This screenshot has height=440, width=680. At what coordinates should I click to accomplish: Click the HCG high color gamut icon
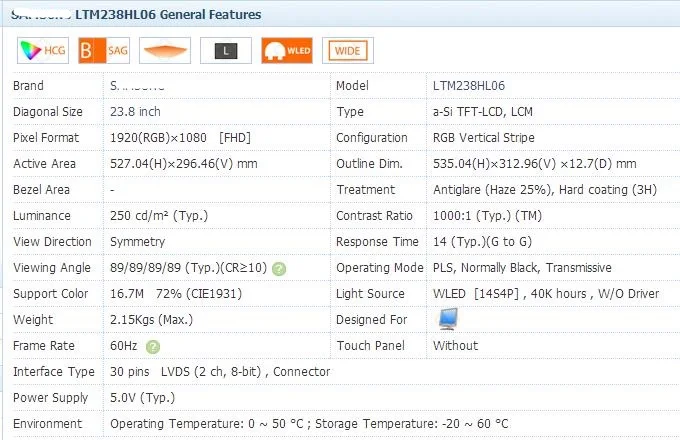pyautogui.click(x=43, y=51)
